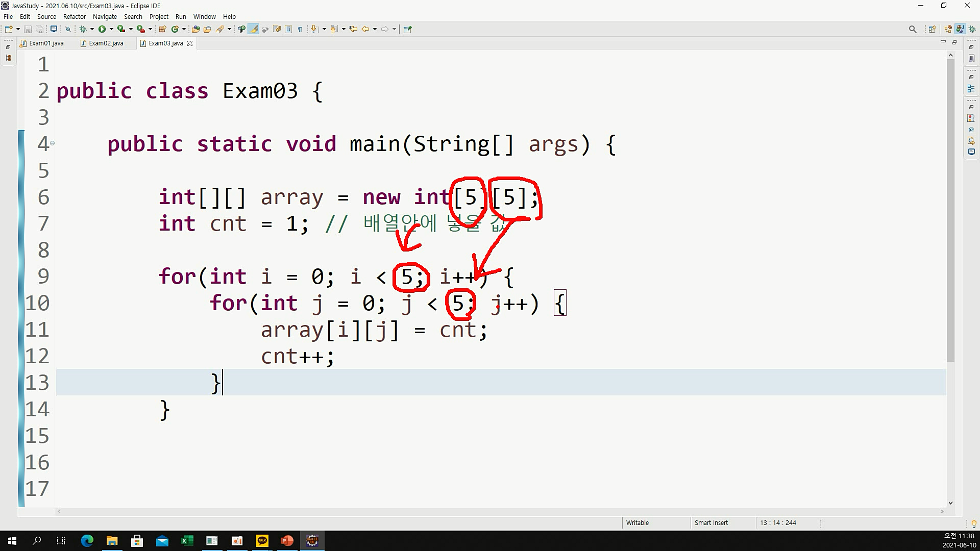The image size is (980, 551).
Task: Click the Debug bug icon
Action: [83, 29]
